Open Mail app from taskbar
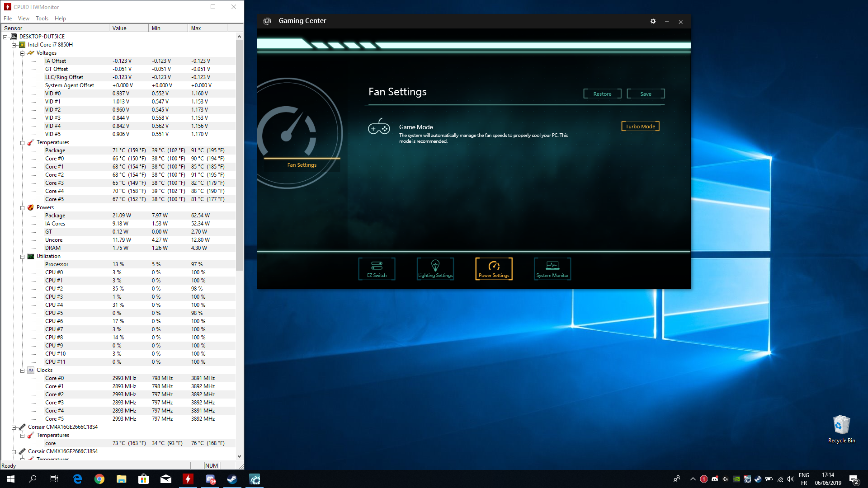The height and width of the screenshot is (488, 868). click(x=166, y=479)
